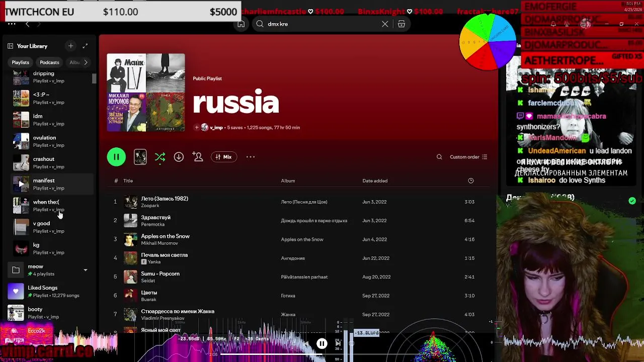Invite collaborators to the playlist

pos(198,157)
